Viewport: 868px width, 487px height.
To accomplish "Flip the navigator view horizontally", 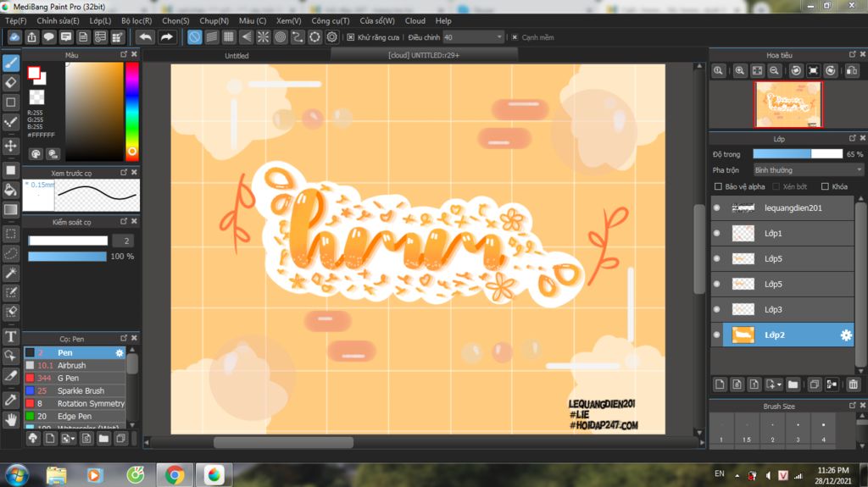I will [852, 71].
